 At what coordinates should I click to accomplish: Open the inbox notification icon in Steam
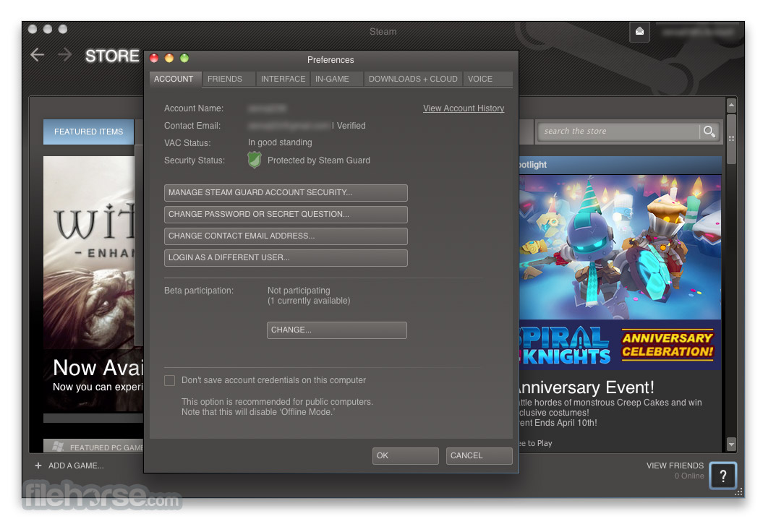639,32
